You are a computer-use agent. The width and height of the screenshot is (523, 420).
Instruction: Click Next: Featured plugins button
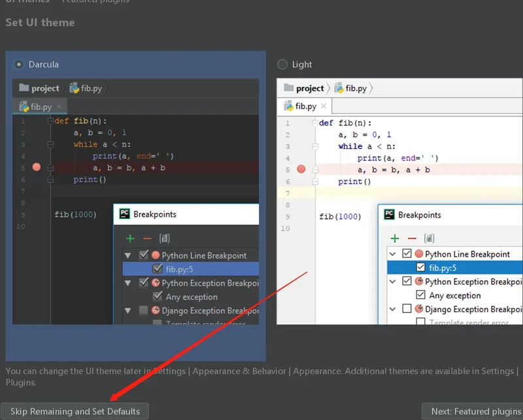[x=475, y=411]
